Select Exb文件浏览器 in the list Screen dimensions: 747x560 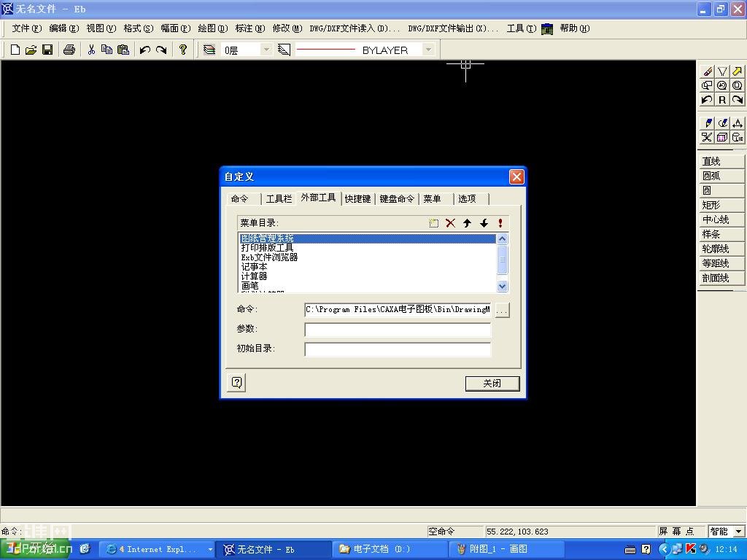coord(368,257)
